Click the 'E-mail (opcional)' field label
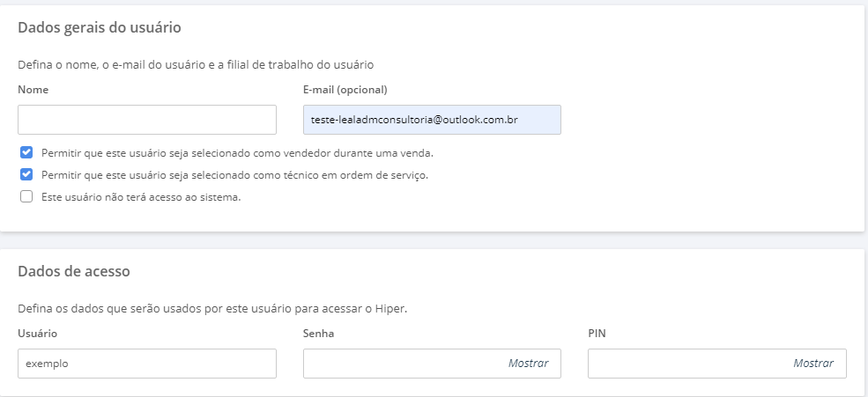Screen dimensions: 868x397 [345, 90]
